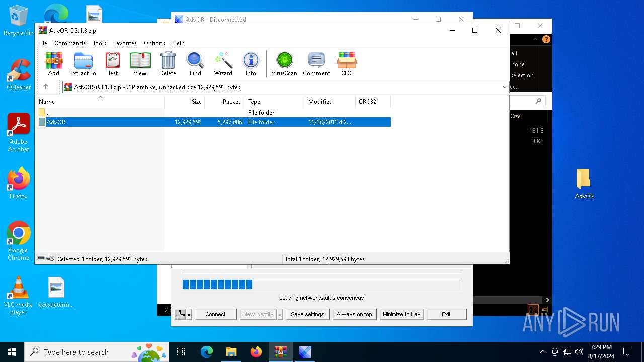Expand the archive path dropdown arrow
Image resolution: width=644 pixels, height=362 pixels.
pos(505,87)
